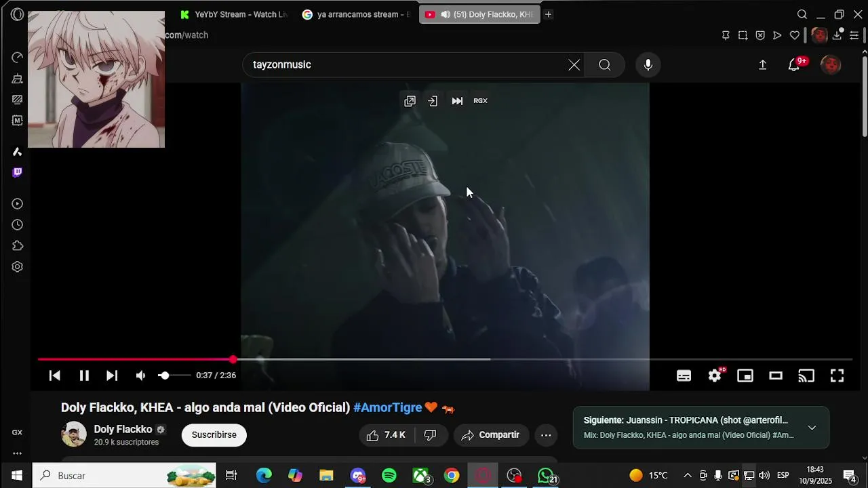Open browser downloads icon

point(838,35)
